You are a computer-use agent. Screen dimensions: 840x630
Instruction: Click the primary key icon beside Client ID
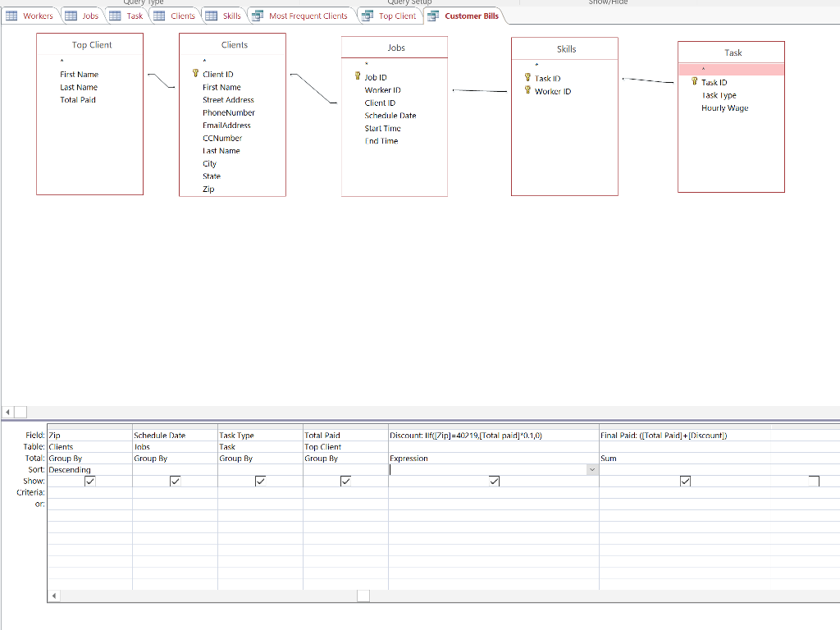[x=195, y=74]
